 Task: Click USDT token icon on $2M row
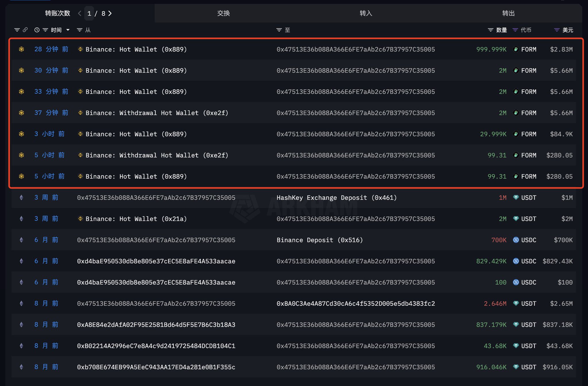(516, 219)
